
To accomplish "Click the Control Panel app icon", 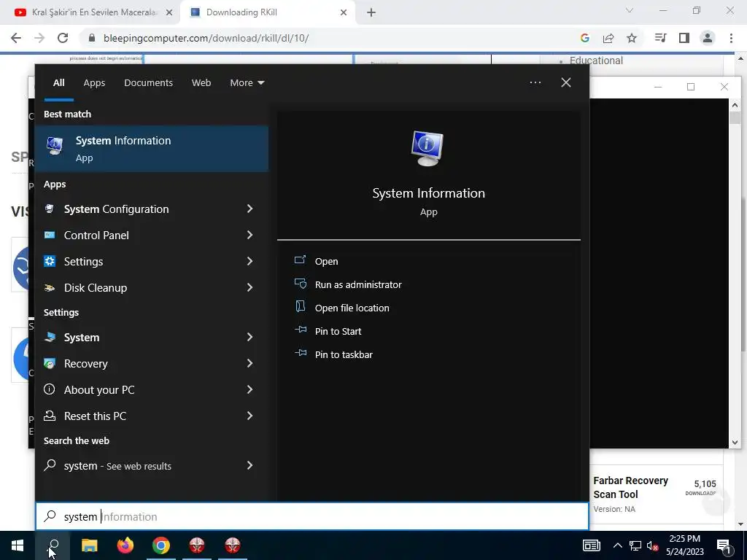I will coord(50,235).
